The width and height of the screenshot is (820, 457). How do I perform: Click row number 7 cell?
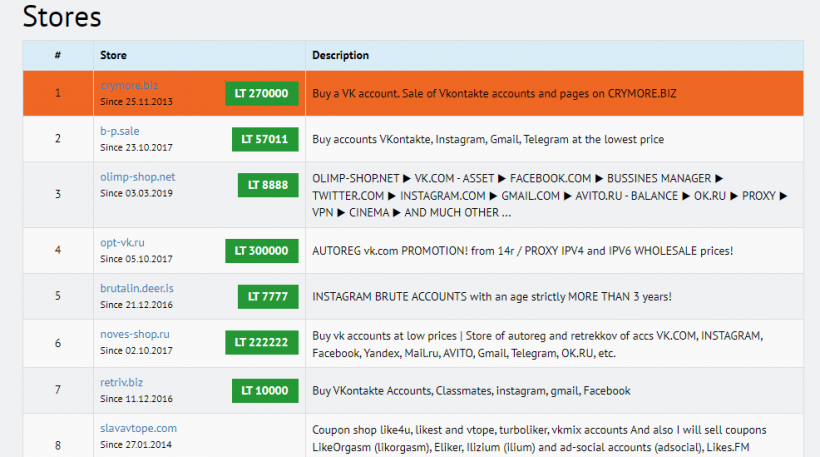pos(58,390)
